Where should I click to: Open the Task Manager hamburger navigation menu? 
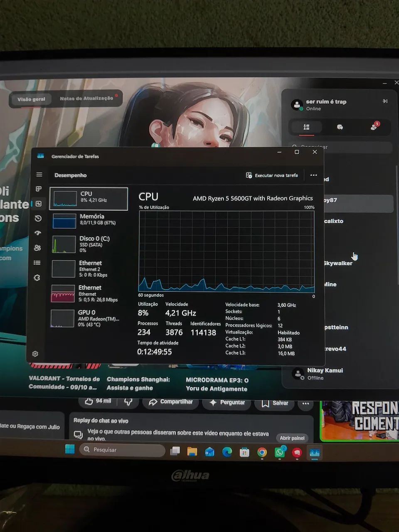[39, 175]
